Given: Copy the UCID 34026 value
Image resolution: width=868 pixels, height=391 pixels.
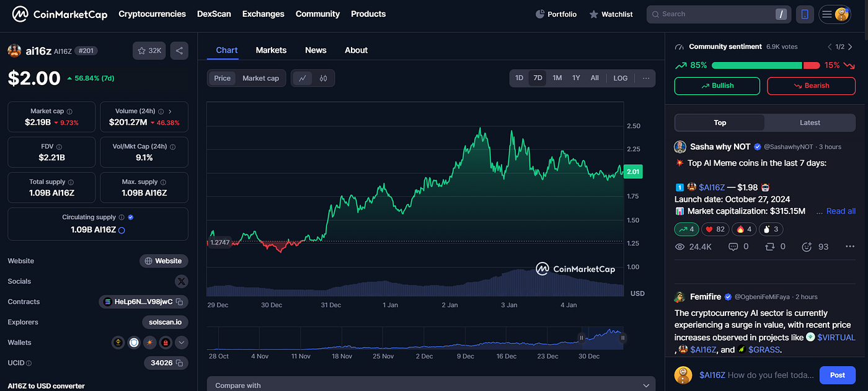Looking at the screenshot, I should coord(179,362).
